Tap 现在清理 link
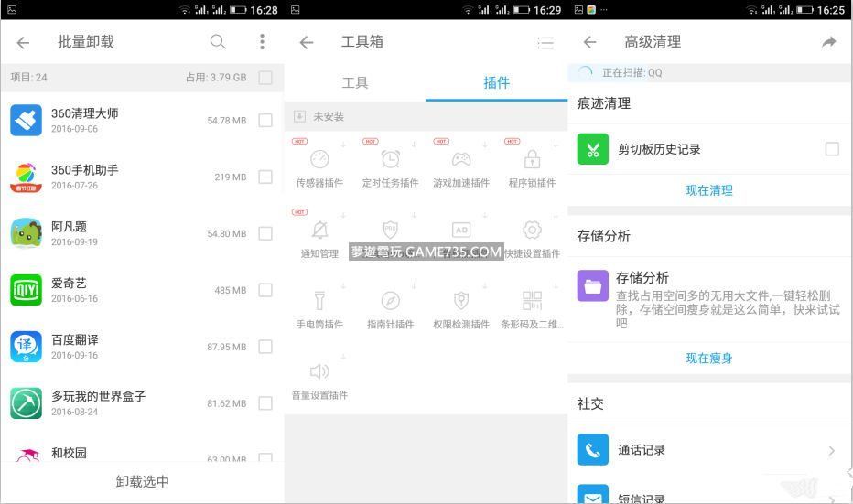The width and height of the screenshot is (853, 504). tap(708, 190)
